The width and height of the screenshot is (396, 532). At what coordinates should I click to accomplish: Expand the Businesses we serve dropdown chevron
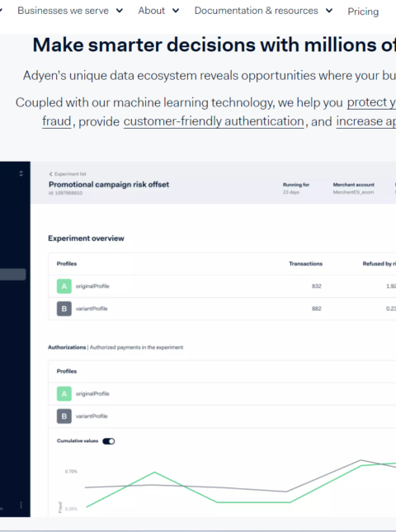120,11
